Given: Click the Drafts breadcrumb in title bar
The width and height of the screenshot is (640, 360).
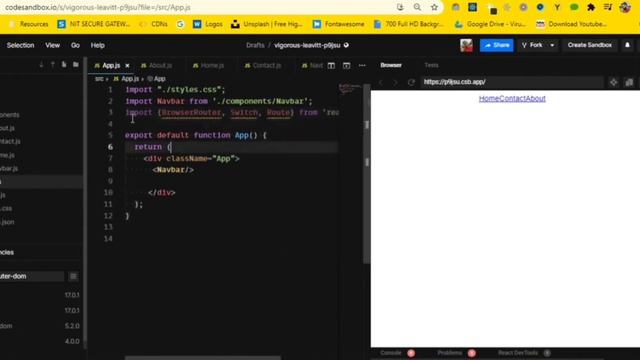Looking at the screenshot, I should [x=255, y=45].
